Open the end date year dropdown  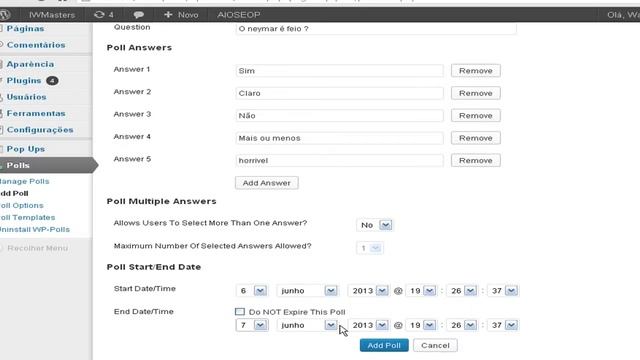click(368, 325)
